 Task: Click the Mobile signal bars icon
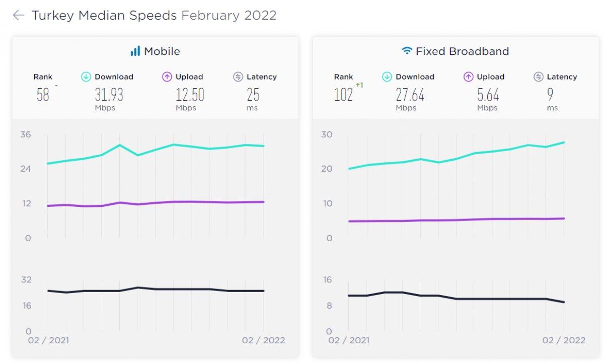coord(135,51)
